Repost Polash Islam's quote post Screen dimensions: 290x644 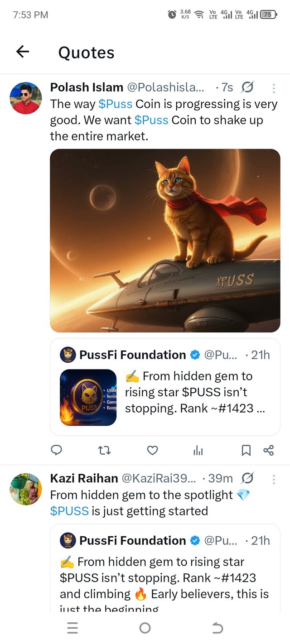click(105, 450)
